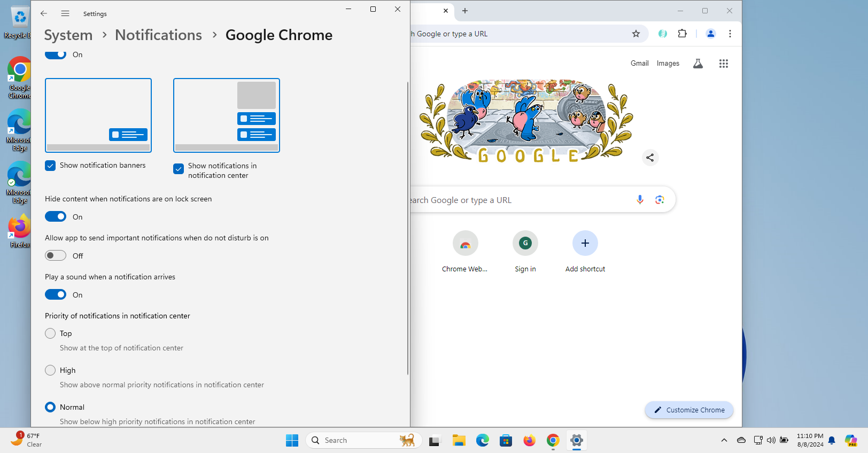This screenshot has height=453, width=868.
Task: Open the weather widget showing 67°F
Action: [x=27, y=440]
